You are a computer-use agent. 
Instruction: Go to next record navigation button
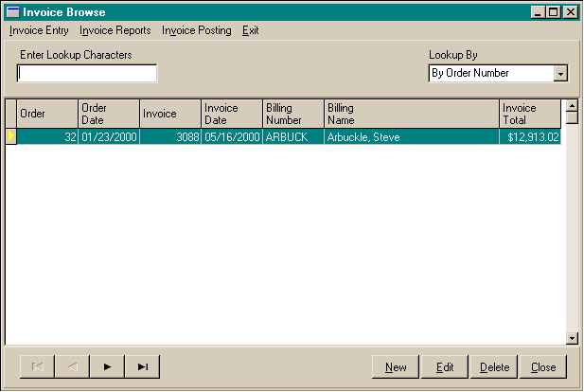[x=107, y=366]
